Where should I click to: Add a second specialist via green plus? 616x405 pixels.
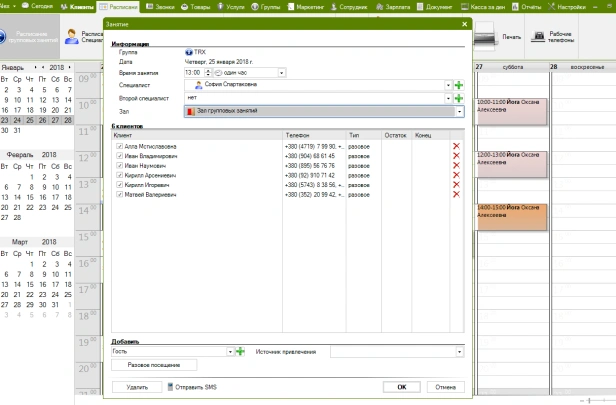coord(458,98)
